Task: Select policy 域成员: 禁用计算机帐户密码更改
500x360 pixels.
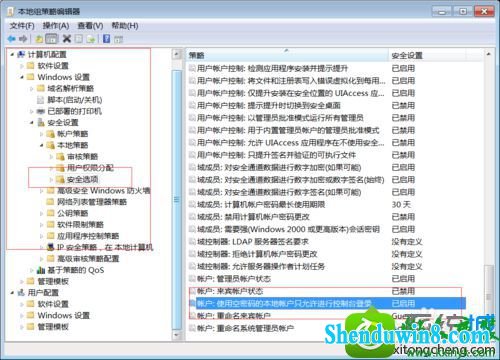Action: click(249, 217)
